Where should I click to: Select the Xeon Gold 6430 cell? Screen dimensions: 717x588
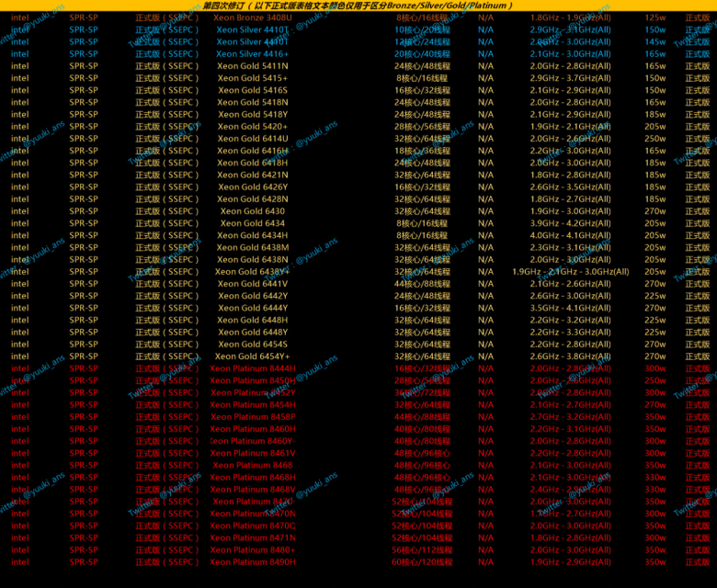253,211
